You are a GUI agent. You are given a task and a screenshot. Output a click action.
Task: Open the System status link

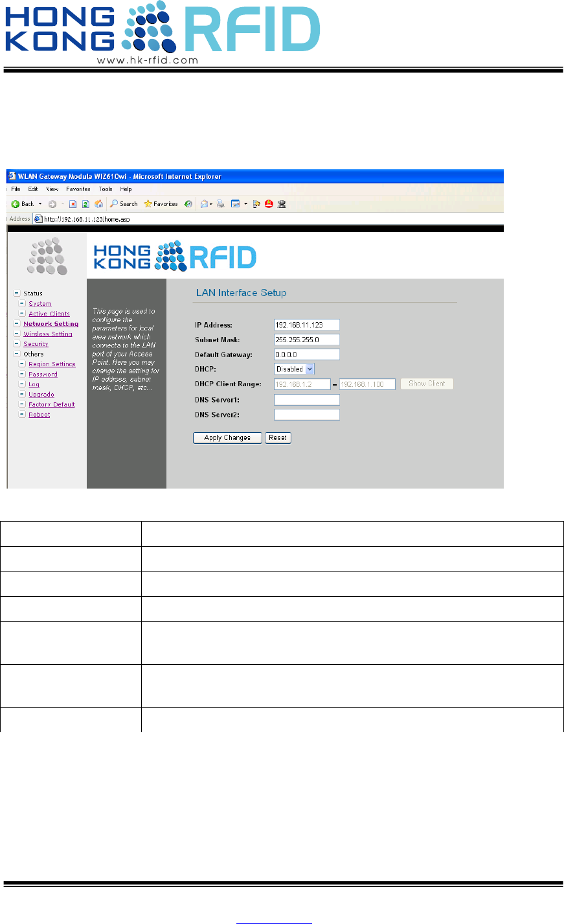pos(40,304)
